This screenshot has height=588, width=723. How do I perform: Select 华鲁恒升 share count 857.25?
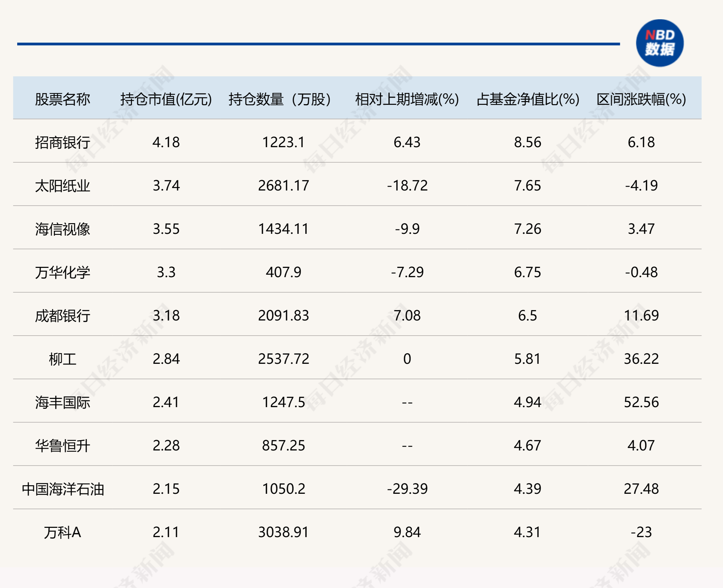tap(283, 446)
